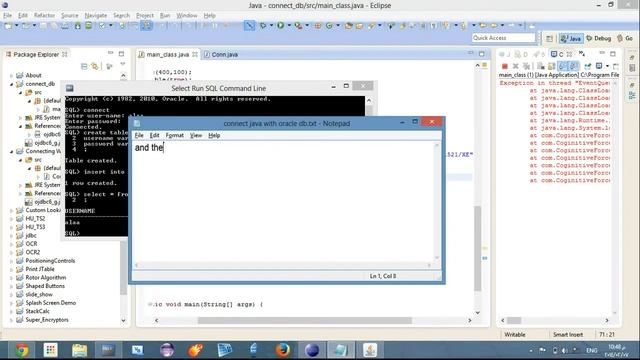Toggle the highlighted block selection toolbar button
This screenshot has width=640, height=360.
click(249, 25)
